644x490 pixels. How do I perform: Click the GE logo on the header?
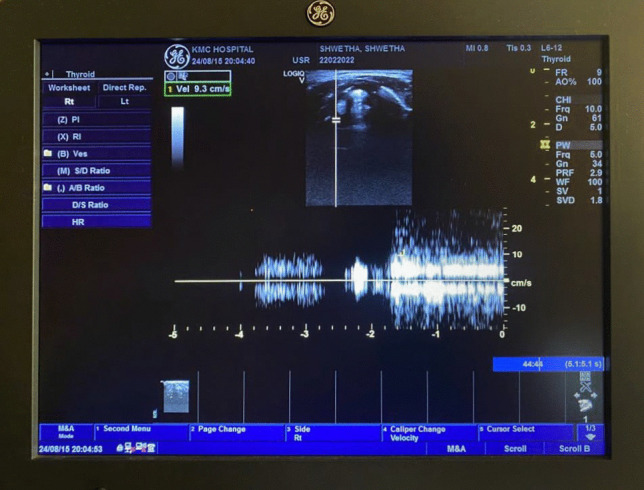pyautogui.click(x=176, y=55)
